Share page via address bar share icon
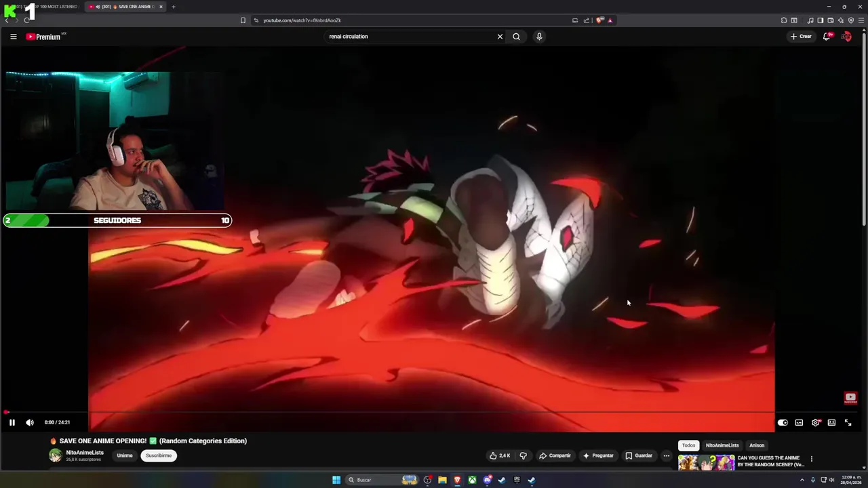868x488 pixels. (x=586, y=20)
